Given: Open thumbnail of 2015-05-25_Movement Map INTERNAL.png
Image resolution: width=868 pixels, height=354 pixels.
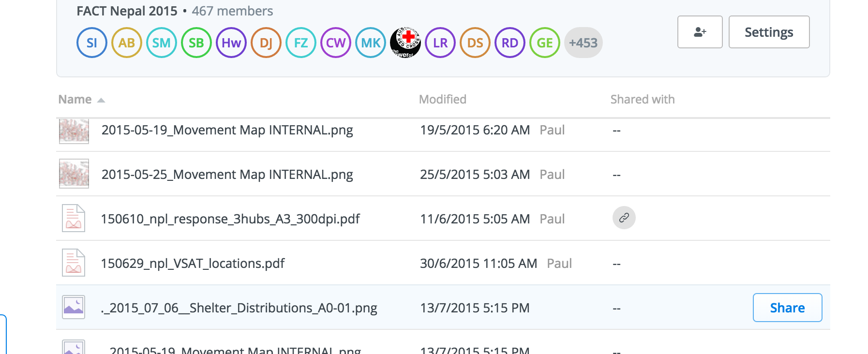Looking at the screenshot, I should [74, 174].
